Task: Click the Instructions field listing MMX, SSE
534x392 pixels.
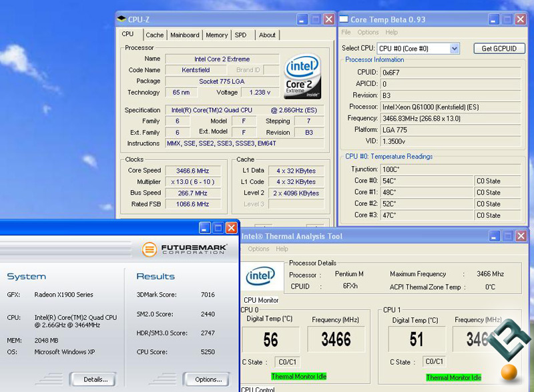Action: click(x=244, y=143)
